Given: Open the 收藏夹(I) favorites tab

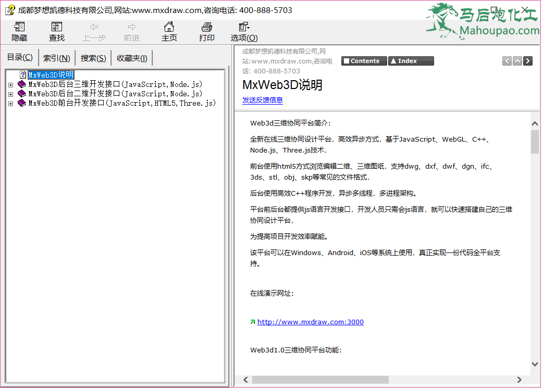Looking at the screenshot, I should [132, 58].
